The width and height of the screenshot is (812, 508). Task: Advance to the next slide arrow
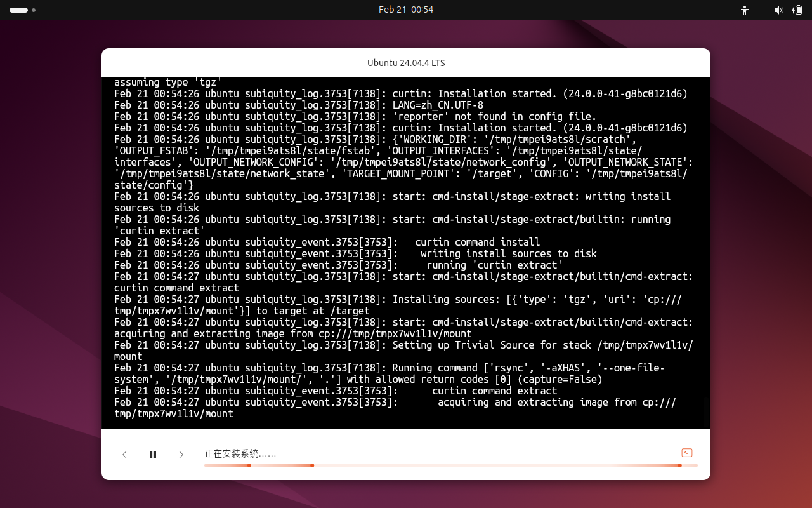[x=181, y=455]
